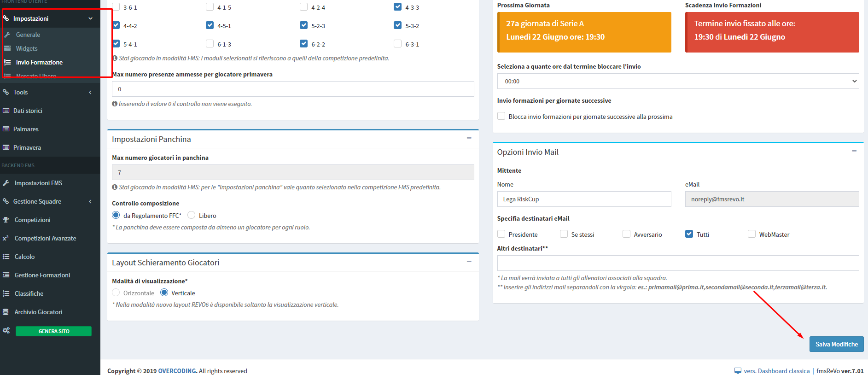The width and height of the screenshot is (868, 375).
Task: Click the database icon beside Archivio Giocatori
Action: pyautogui.click(x=6, y=312)
